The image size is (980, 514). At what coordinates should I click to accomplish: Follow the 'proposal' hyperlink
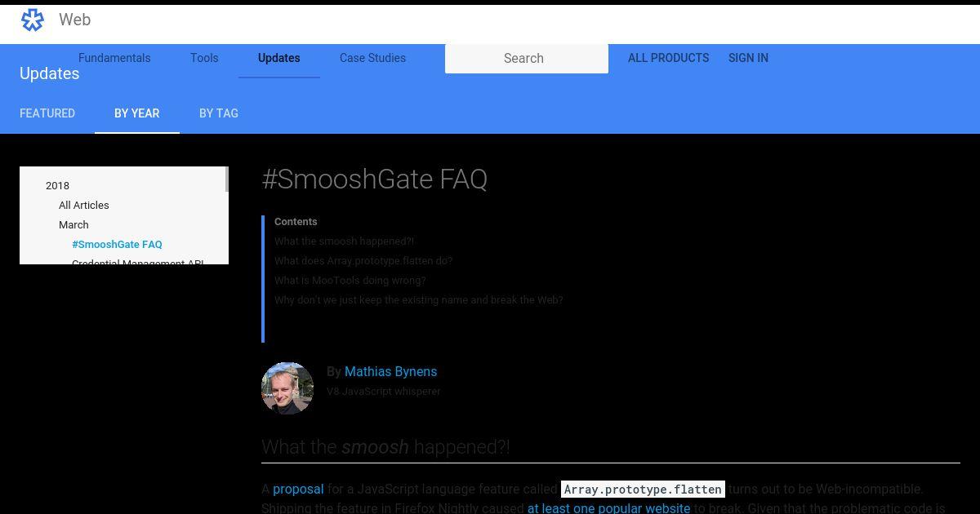click(298, 489)
